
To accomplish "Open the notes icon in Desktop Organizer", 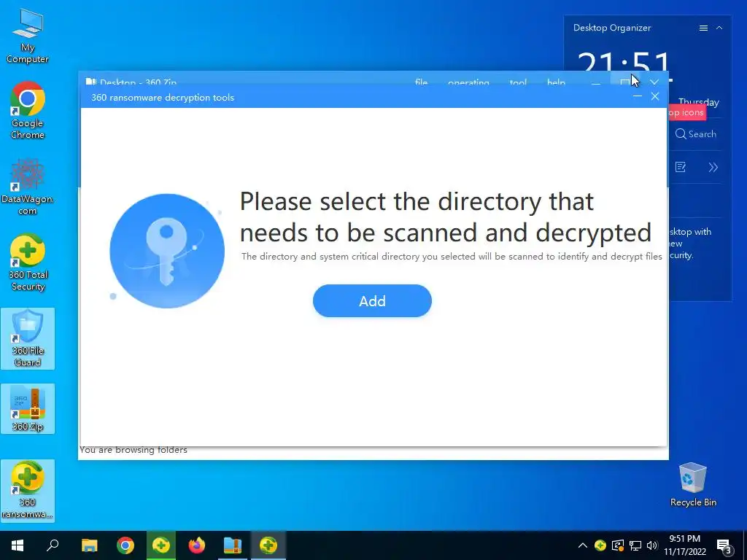I will point(681,167).
